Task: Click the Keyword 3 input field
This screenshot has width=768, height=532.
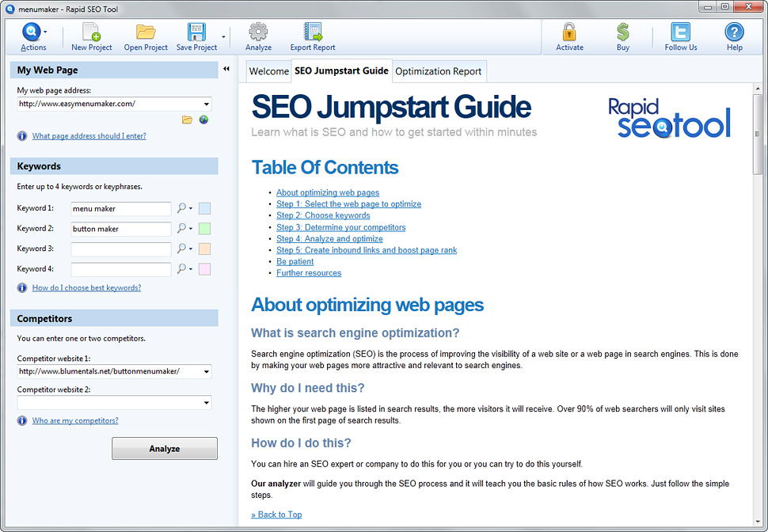Action: coord(120,249)
